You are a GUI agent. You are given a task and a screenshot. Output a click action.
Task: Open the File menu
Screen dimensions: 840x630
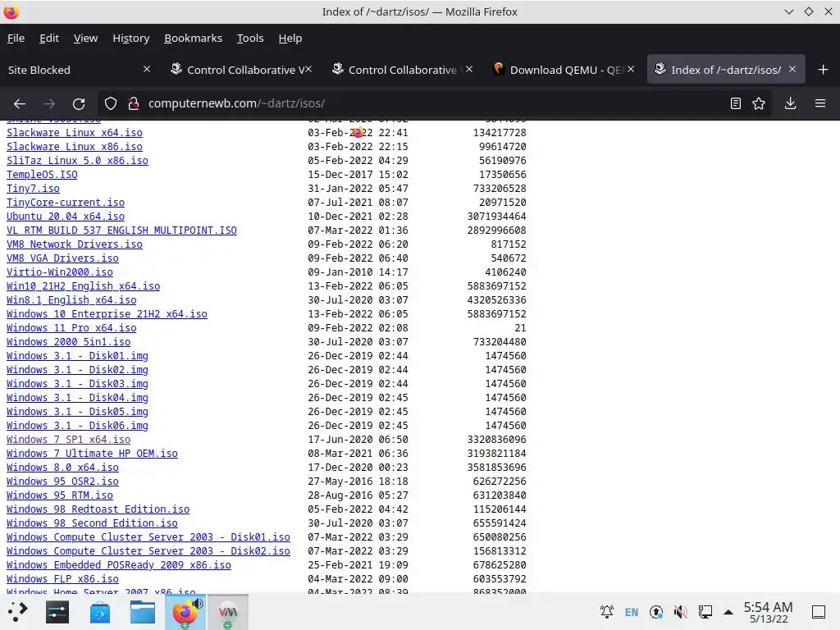point(16,38)
